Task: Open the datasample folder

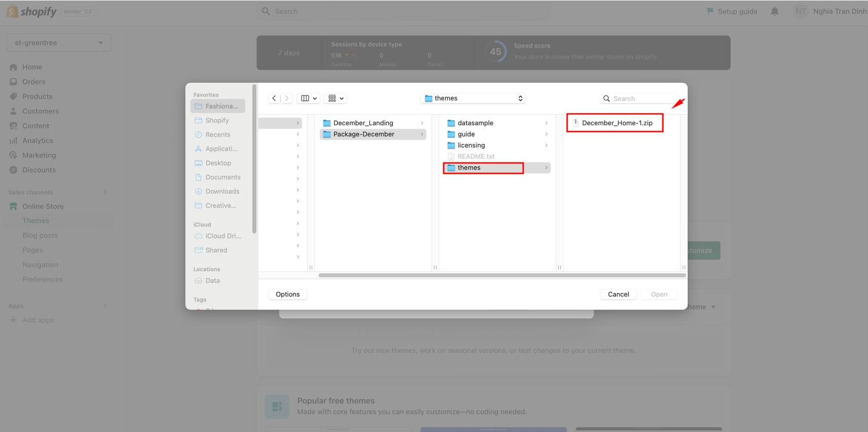Action: pos(475,123)
